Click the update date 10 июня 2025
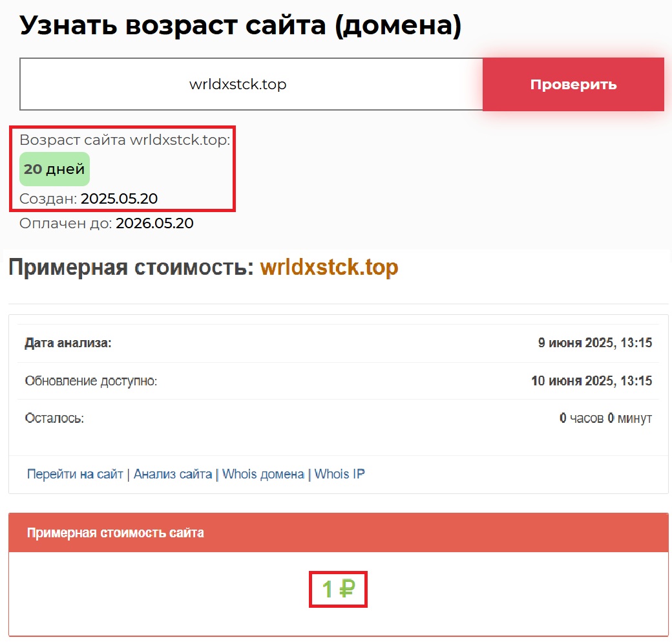The image size is (672, 644). coord(591,381)
